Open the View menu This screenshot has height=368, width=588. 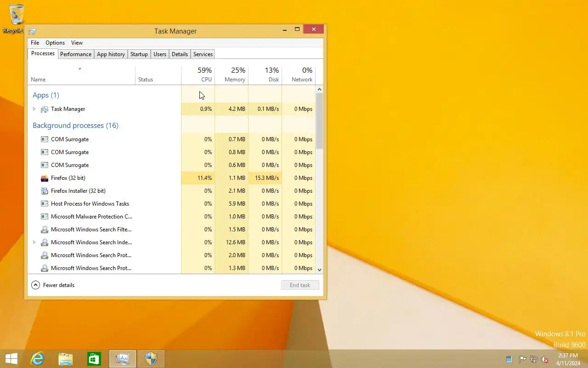tap(77, 43)
